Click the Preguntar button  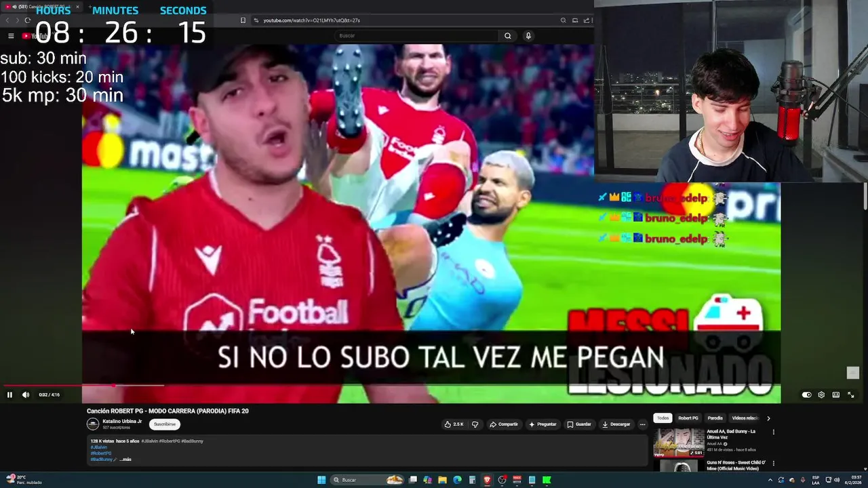[542, 424]
